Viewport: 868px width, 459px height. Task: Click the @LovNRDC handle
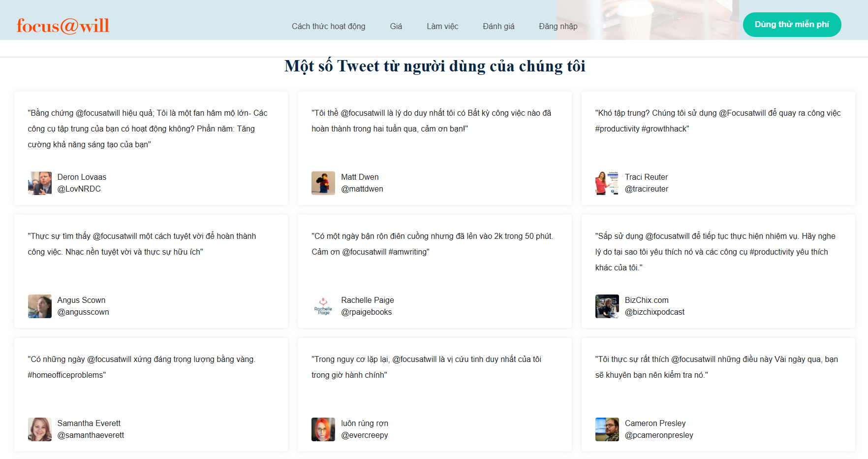[79, 189]
